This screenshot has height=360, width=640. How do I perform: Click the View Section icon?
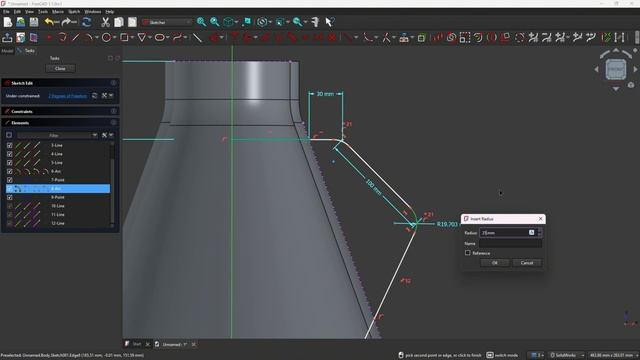tap(34, 38)
